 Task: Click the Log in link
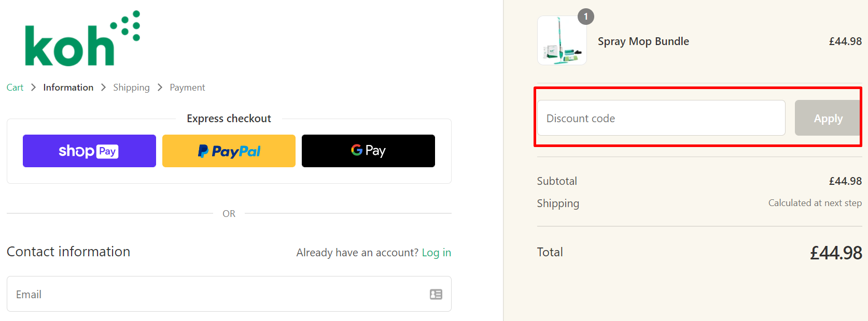[436, 252]
